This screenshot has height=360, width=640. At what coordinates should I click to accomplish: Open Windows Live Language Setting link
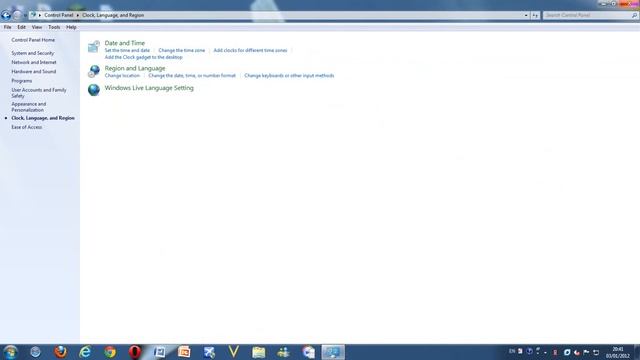(149, 88)
